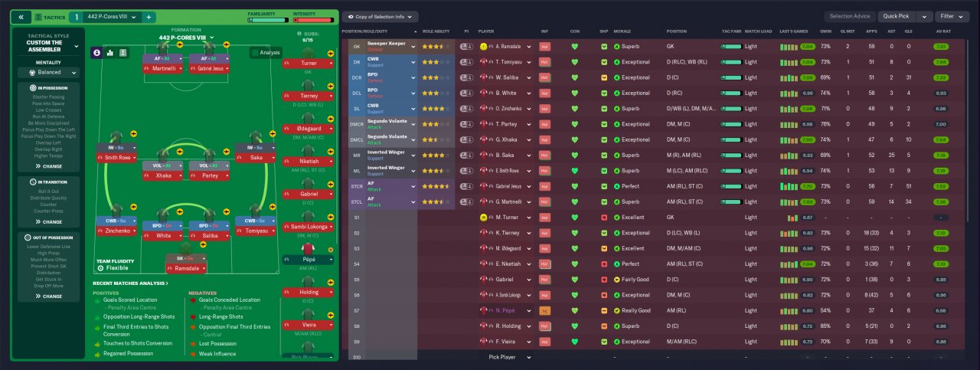Expand the 442 P-Cores VIII formation dropdown
The image size is (980, 370).
click(x=187, y=37)
